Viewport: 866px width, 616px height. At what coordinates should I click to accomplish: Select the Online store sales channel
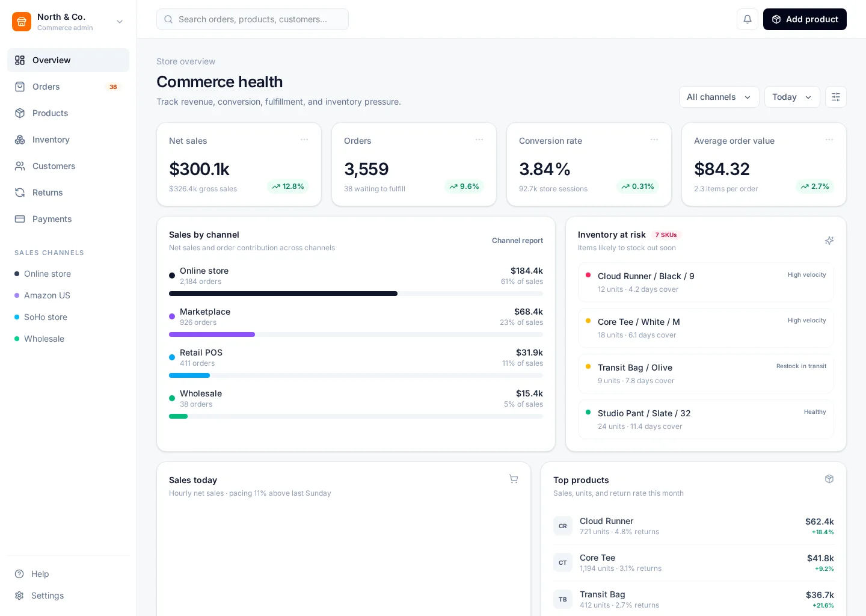[x=68, y=274]
